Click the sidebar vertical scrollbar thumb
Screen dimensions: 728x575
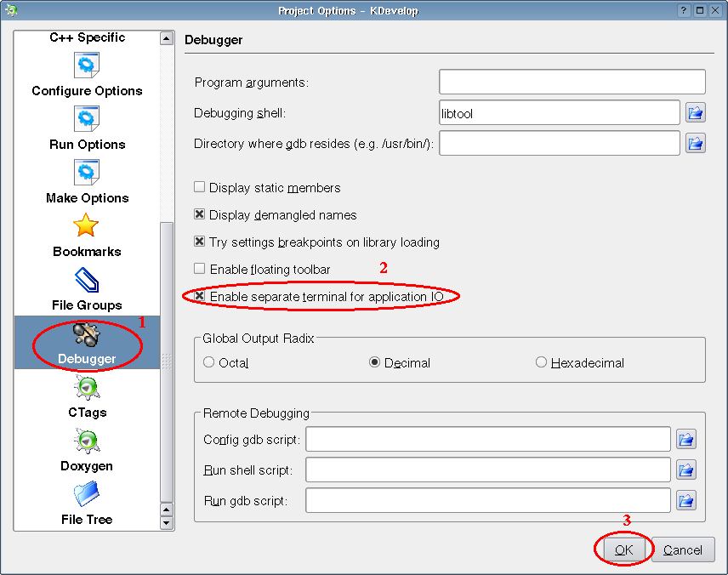pos(167,362)
